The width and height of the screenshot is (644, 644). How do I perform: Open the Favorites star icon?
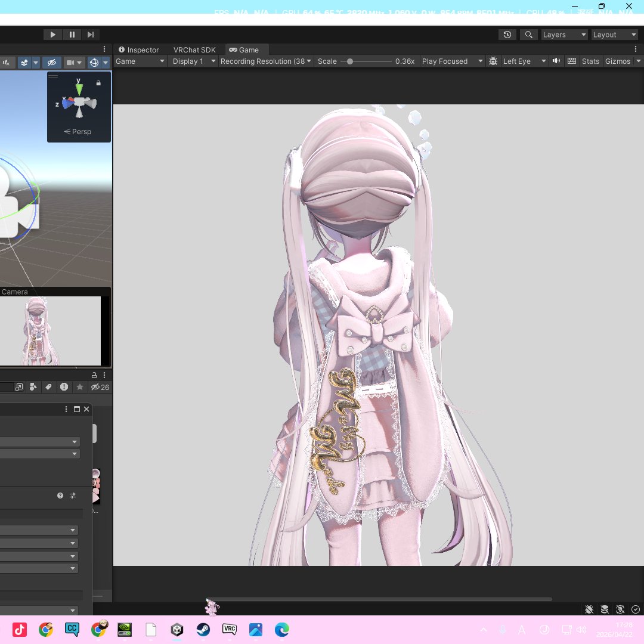(x=80, y=387)
